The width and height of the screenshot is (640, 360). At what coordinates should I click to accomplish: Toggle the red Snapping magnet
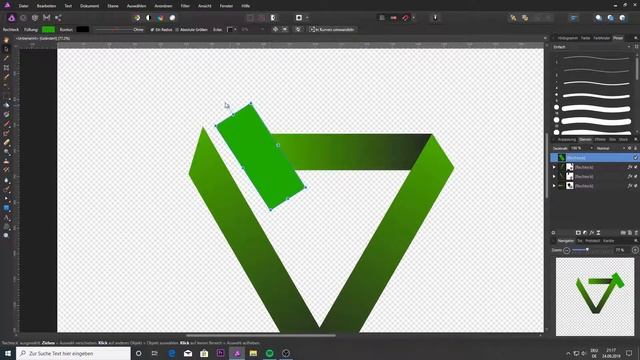click(405, 18)
